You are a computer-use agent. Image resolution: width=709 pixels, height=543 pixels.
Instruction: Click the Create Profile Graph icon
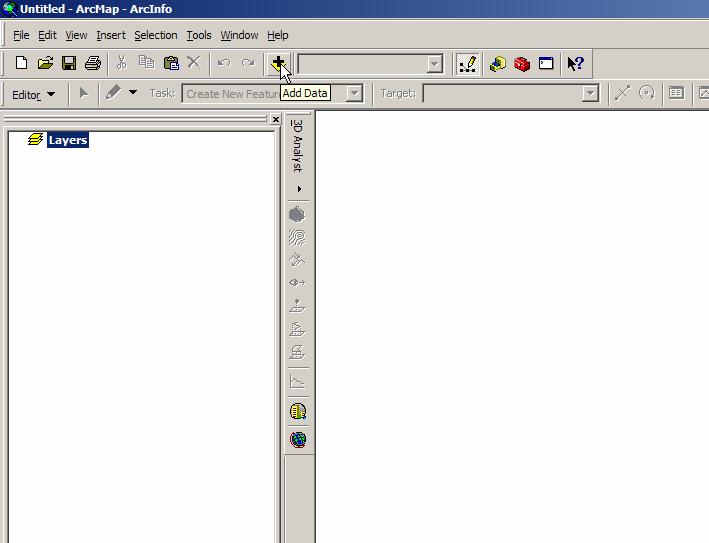pyautogui.click(x=297, y=382)
